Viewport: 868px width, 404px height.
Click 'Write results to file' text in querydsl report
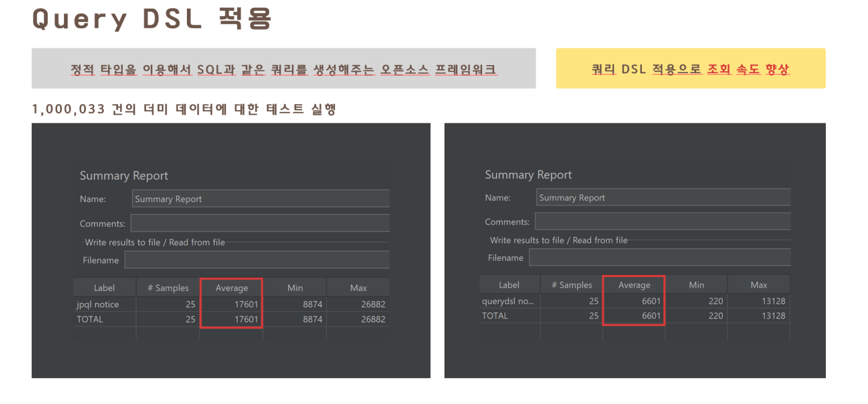tap(527, 240)
